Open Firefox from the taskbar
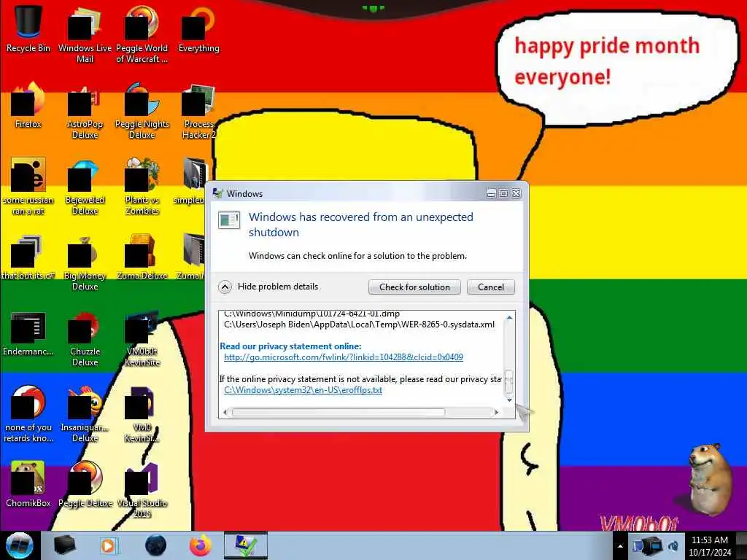747x560 pixels. click(201, 545)
